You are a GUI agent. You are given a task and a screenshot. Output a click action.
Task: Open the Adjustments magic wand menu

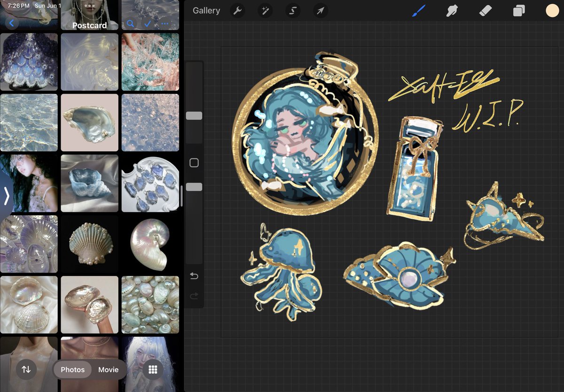coord(265,10)
